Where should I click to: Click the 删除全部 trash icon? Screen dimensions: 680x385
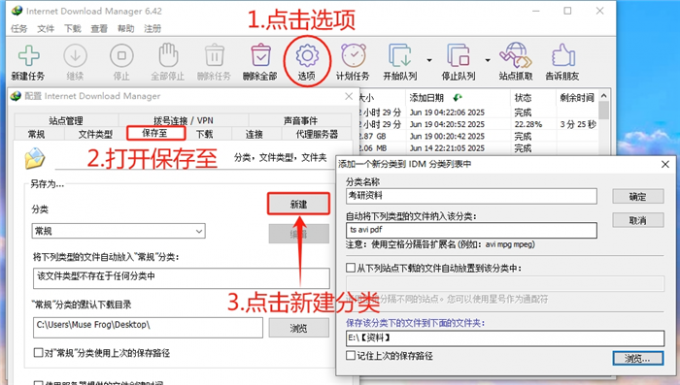(260, 56)
